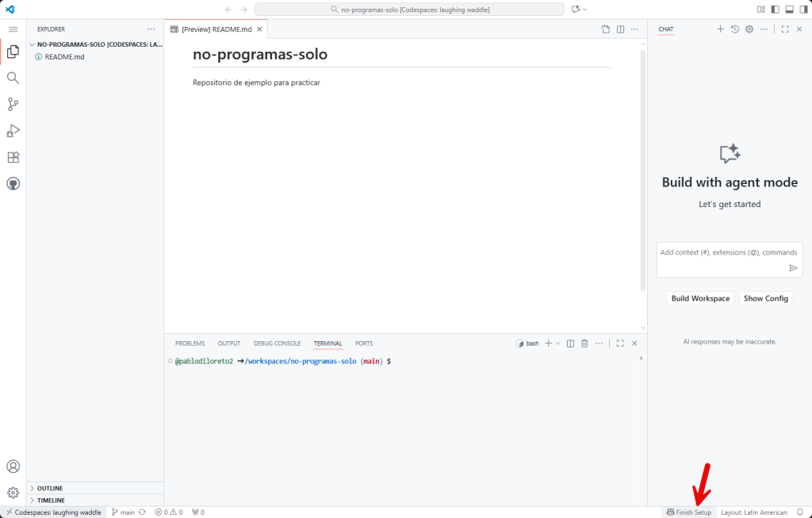Click the Accounts icon
The height and width of the screenshot is (518, 812).
pyautogui.click(x=13, y=466)
